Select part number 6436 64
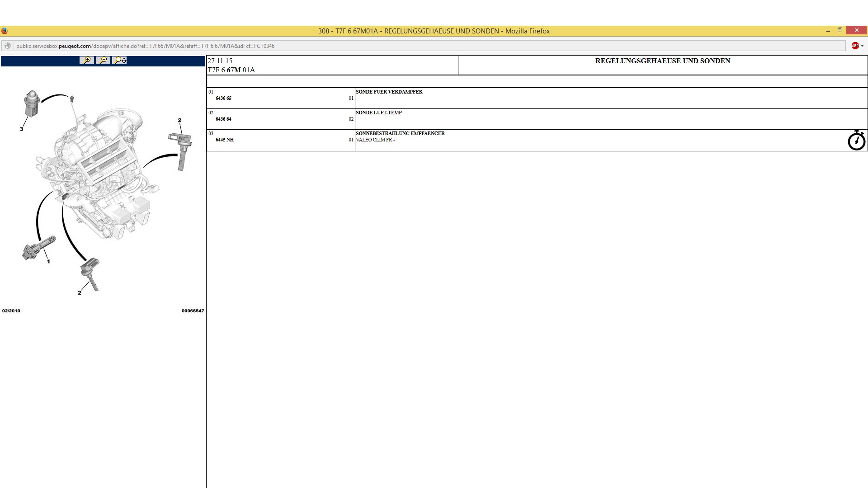Image resolution: width=868 pixels, height=488 pixels. point(223,119)
